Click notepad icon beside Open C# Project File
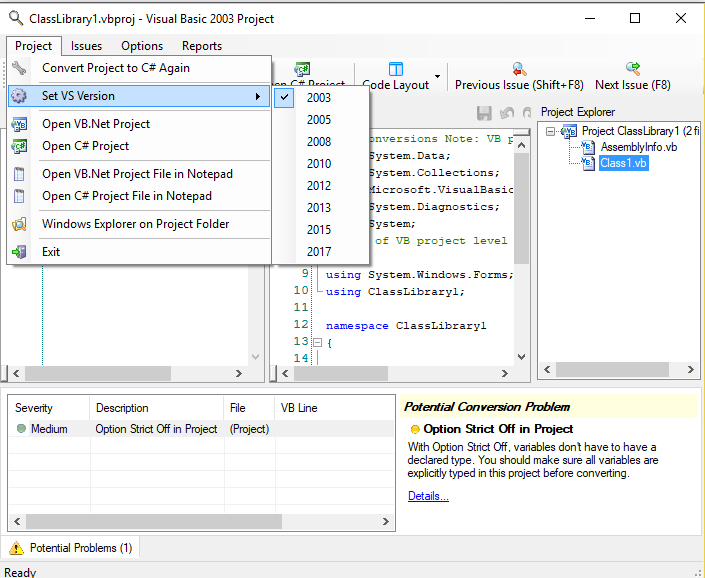Viewport: 705px width, 578px height. [19, 196]
